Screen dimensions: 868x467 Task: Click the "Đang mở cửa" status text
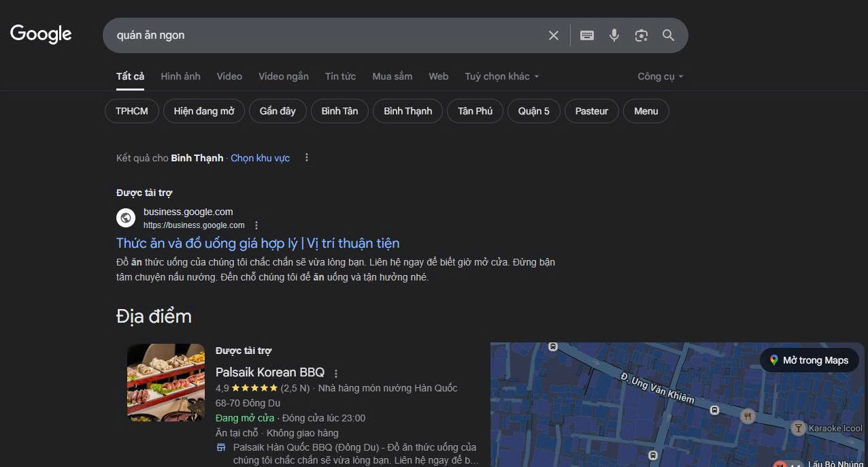tap(245, 418)
